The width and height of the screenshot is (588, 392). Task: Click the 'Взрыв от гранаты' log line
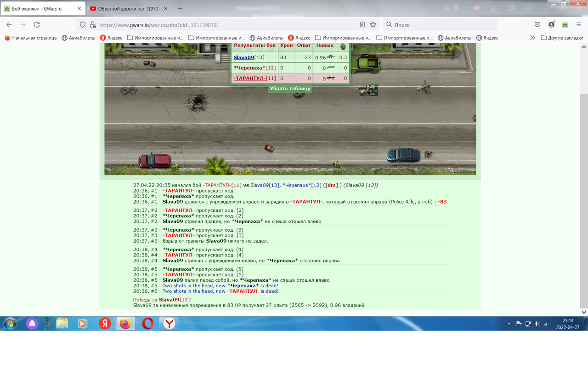pyautogui.click(x=200, y=241)
